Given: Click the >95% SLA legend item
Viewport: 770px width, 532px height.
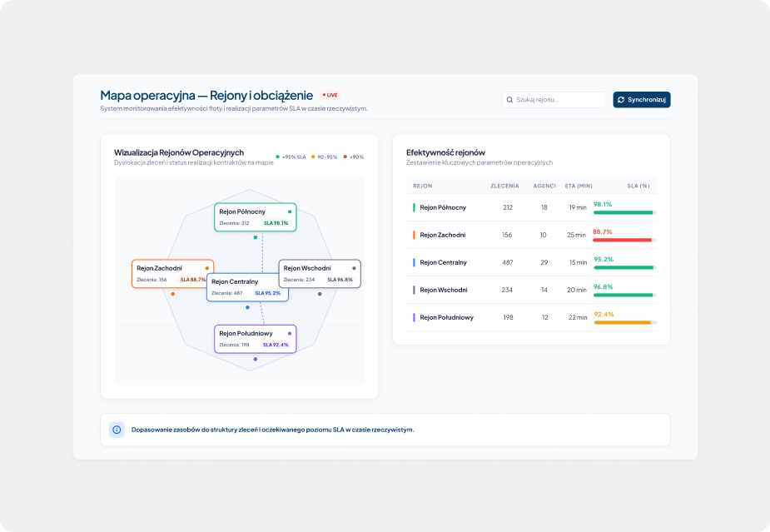Looking at the screenshot, I should pyautogui.click(x=291, y=157).
